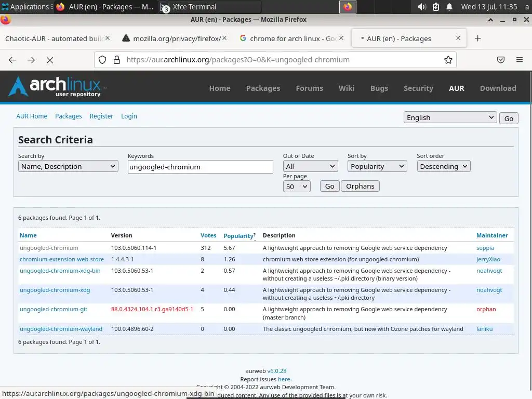532x399 pixels.
Task: Open Forums in the Arch navigation bar
Action: click(x=310, y=88)
